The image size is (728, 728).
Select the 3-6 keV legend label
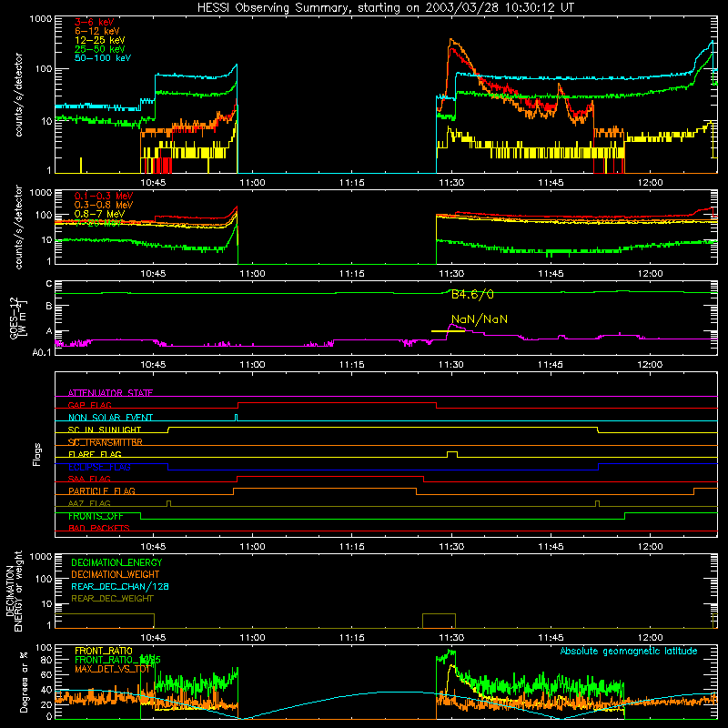tap(95, 22)
